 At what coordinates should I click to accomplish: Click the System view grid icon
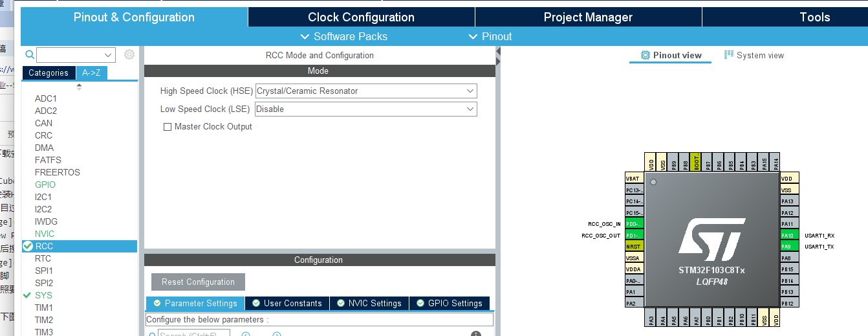729,55
